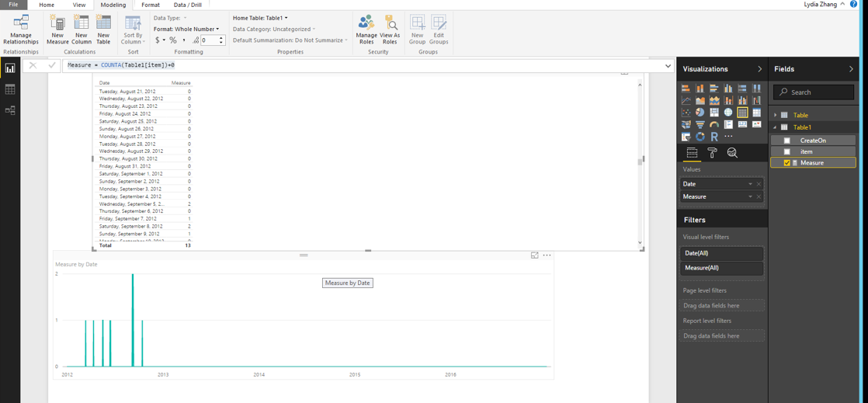Screen dimensions: 868x403
Task: Click View As Roles
Action: tap(390, 30)
